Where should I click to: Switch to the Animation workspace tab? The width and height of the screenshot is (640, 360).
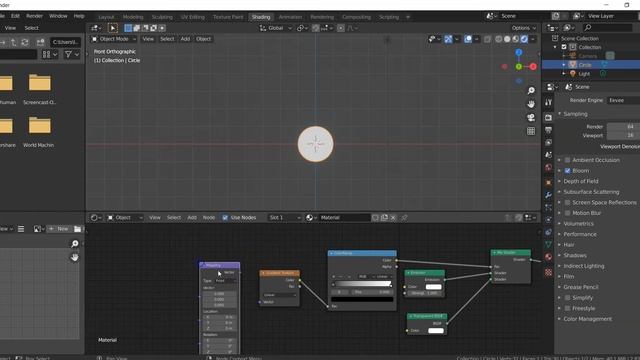point(290,17)
